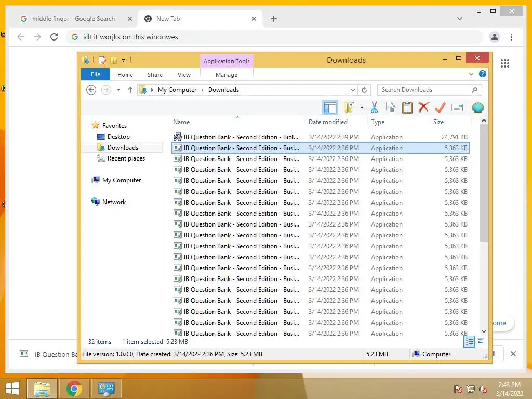
Task: Click Properties icon in quick access toolbar
Action: [102, 60]
